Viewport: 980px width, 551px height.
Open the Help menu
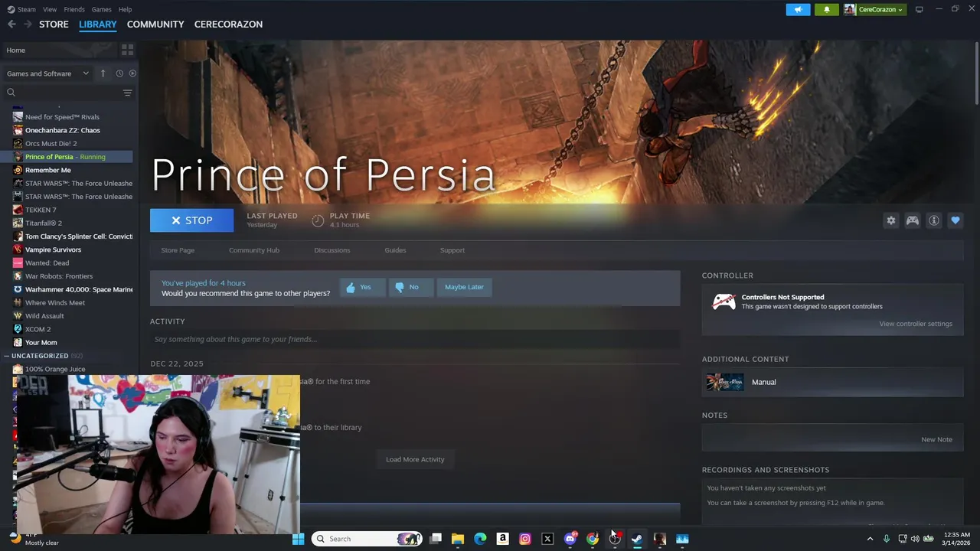125,9
